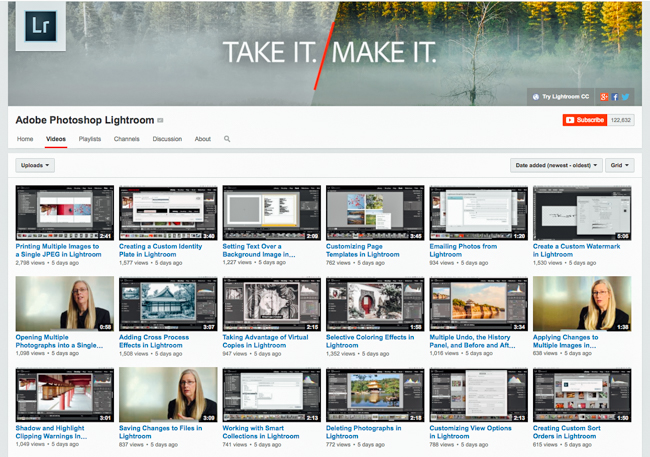
Task: Click title Opening Multiple Photographs into a Single
Action: click(59, 341)
